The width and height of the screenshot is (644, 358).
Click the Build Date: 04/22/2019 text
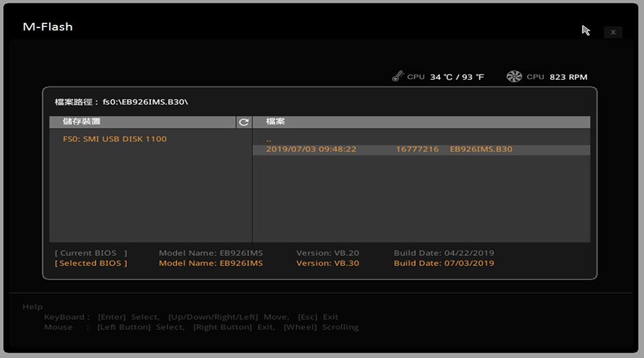click(444, 253)
